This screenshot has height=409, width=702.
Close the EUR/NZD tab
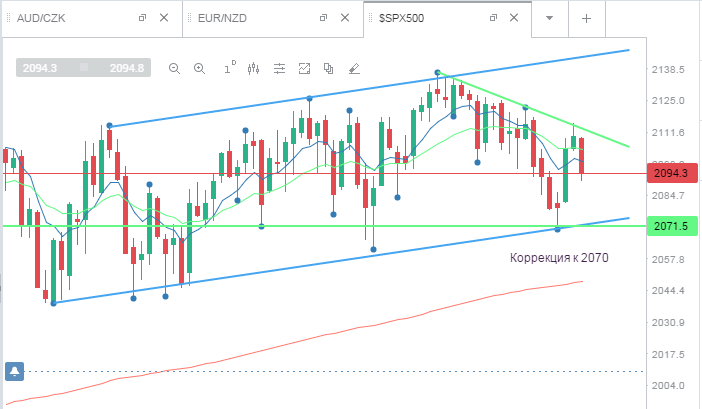345,18
